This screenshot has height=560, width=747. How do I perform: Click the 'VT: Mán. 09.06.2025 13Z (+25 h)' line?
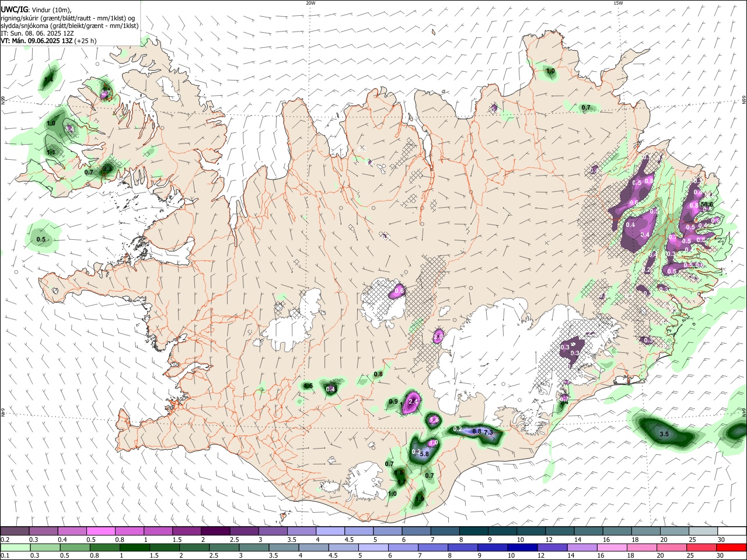(48, 41)
